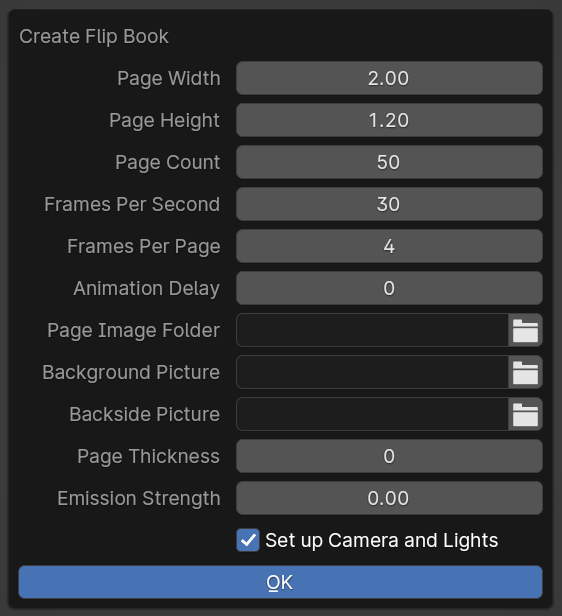
Task: Click the Page Width label text
Action: (168, 79)
